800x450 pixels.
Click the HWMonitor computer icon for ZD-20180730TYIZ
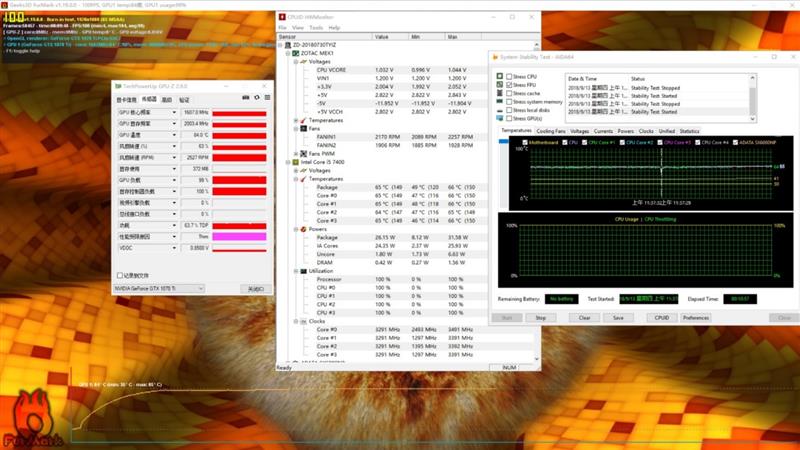coord(288,45)
